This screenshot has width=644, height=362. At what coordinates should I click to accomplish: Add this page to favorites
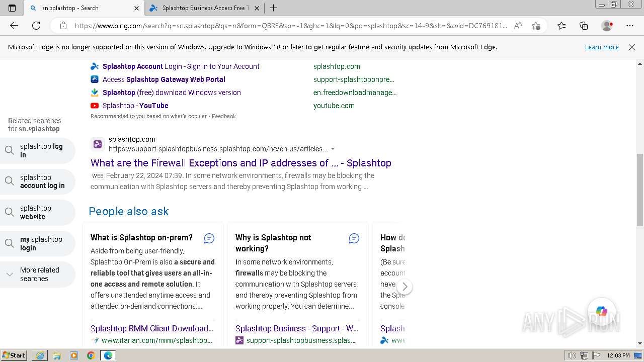[x=536, y=26]
